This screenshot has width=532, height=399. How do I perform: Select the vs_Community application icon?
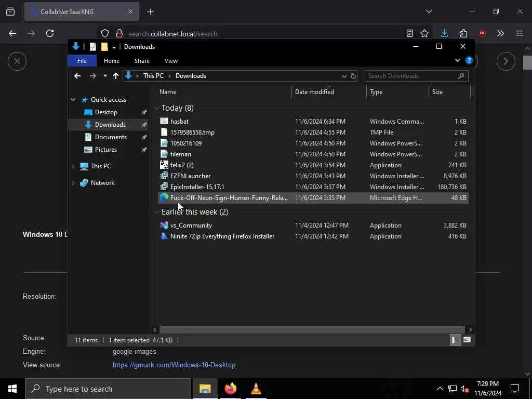pyautogui.click(x=164, y=225)
